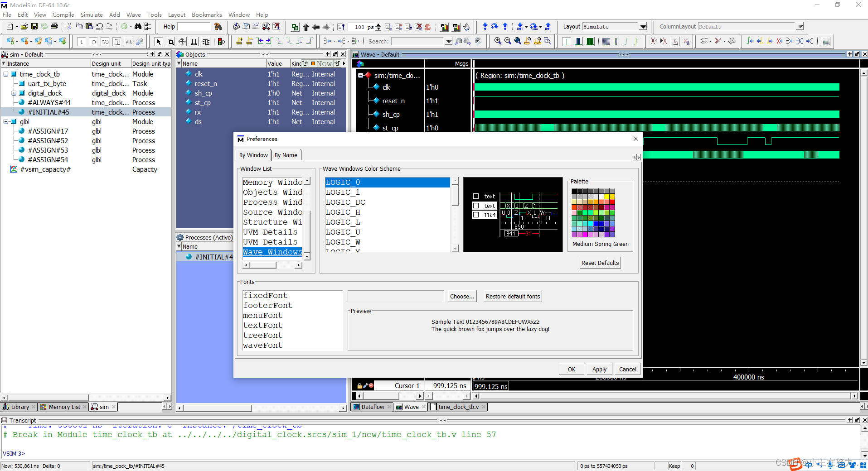Click the Insert Cursor icon
The height and width of the screenshot is (471, 868).
(x=239, y=41)
